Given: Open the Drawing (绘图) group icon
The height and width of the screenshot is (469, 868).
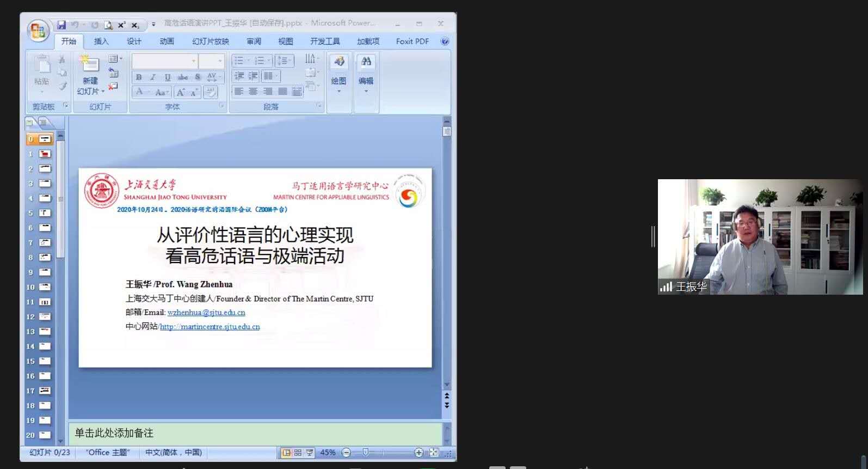Looking at the screenshot, I should coord(338,62).
